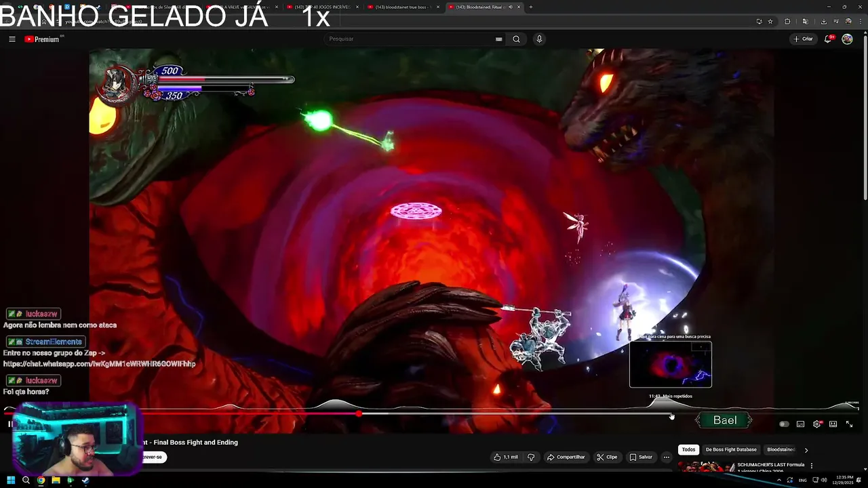Click the magnifier search button
Image resolution: width=868 pixels, height=488 pixels.
pyautogui.click(x=516, y=39)
